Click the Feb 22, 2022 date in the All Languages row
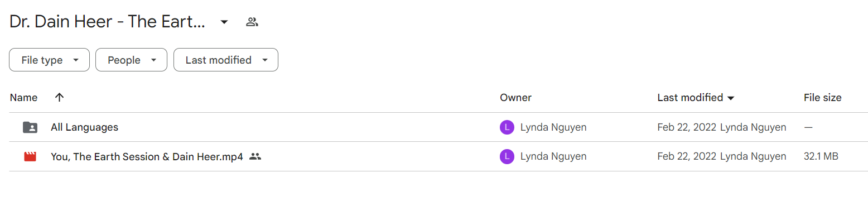This screenshot has height=220, width=868. 687,127
